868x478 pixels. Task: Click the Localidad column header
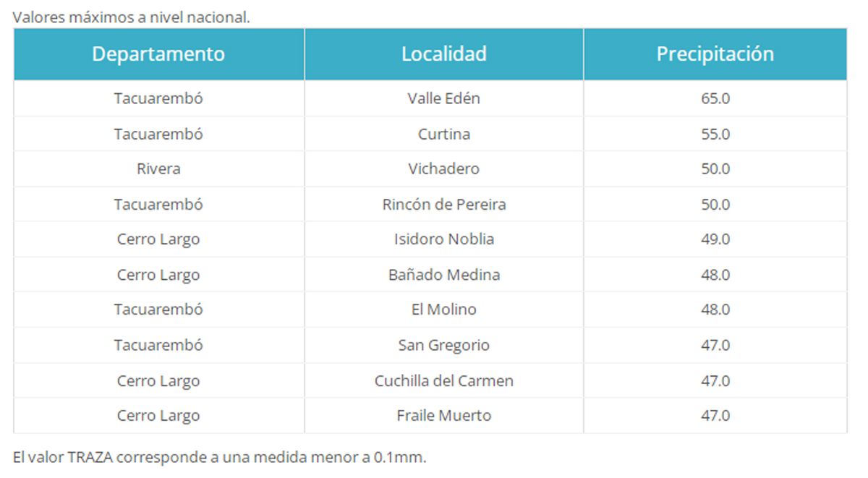[x=443, y=54]
